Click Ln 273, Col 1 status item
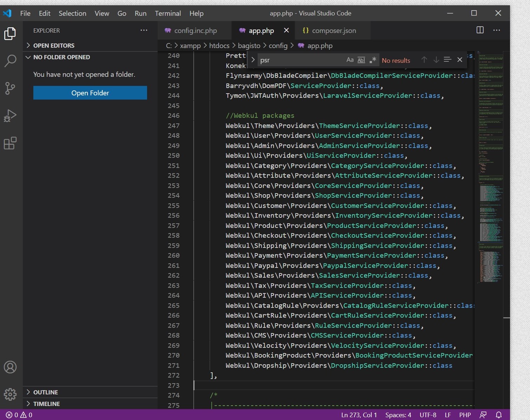Screen dimensions: 530x420 click(x=359, y=415)
